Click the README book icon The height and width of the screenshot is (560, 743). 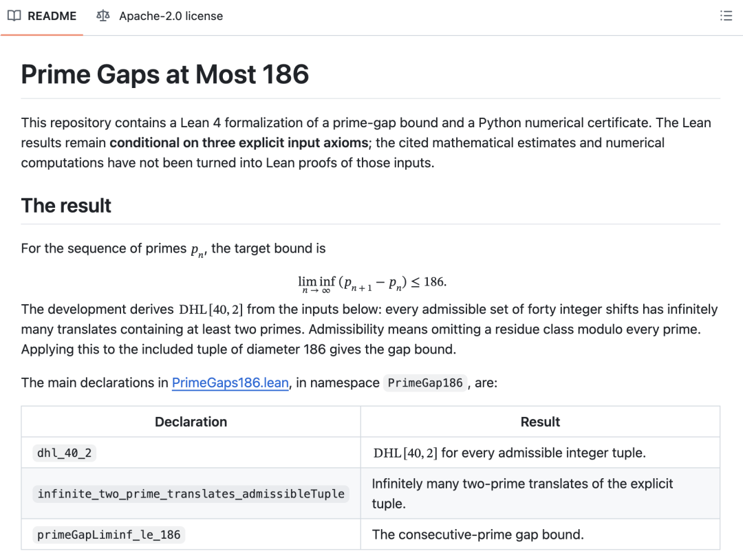click(14, 16)
